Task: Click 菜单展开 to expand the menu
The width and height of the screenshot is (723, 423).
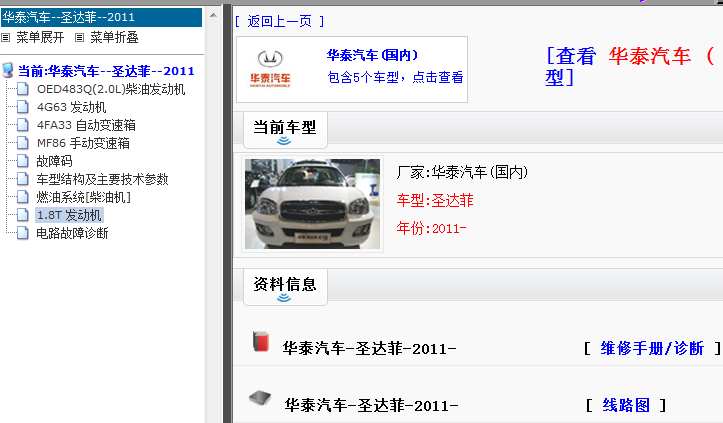Action: click(40, 37)
